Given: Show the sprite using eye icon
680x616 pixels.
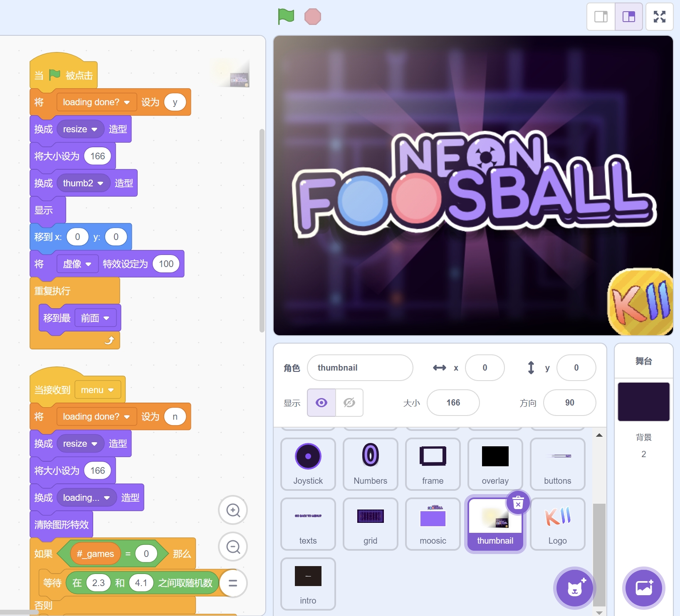Looking at the screenshot, I should tap(321, 403).
